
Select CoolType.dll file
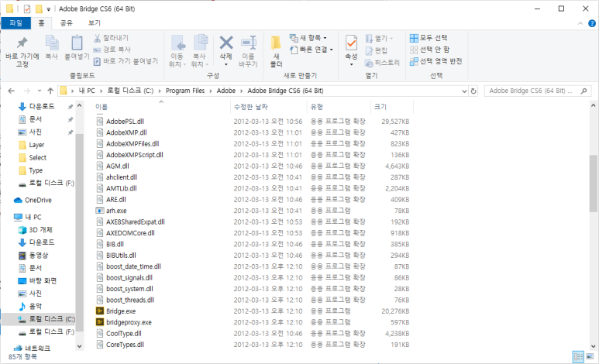[x=124, y=334]
